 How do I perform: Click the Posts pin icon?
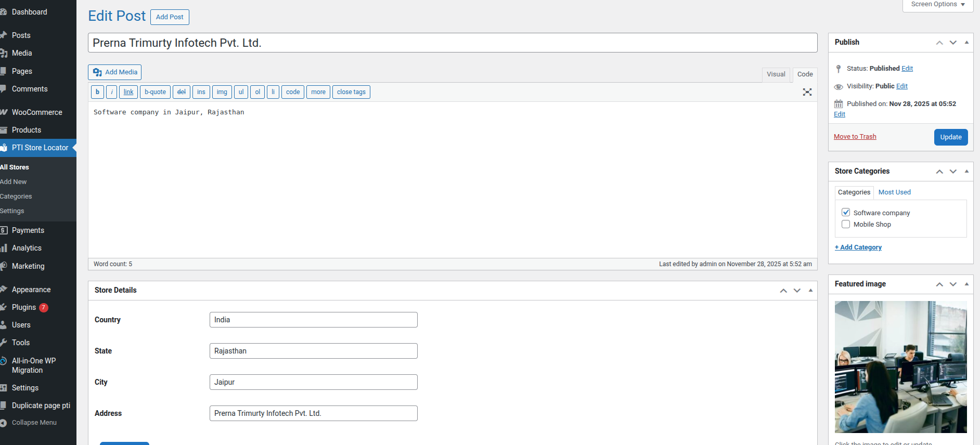pos(3,35)
